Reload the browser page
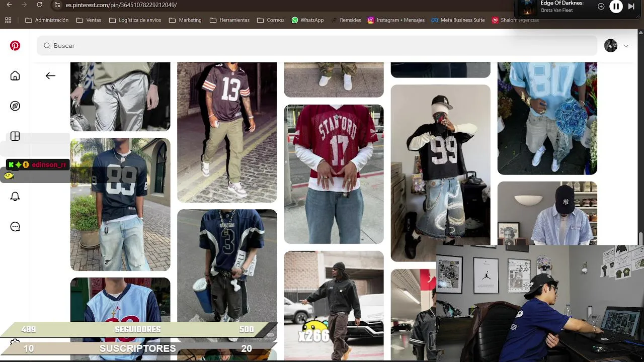Screen dimensions: 644x362 click(39, 5)
